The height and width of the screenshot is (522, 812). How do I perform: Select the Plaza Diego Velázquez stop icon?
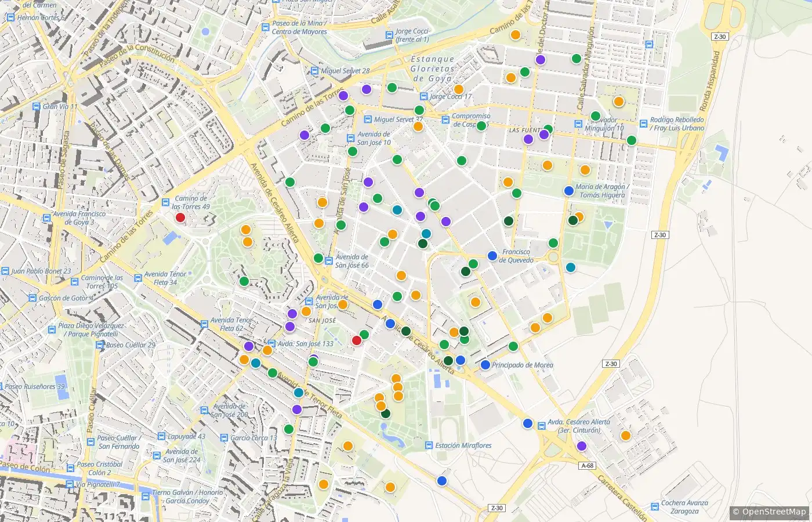[52, 330]
